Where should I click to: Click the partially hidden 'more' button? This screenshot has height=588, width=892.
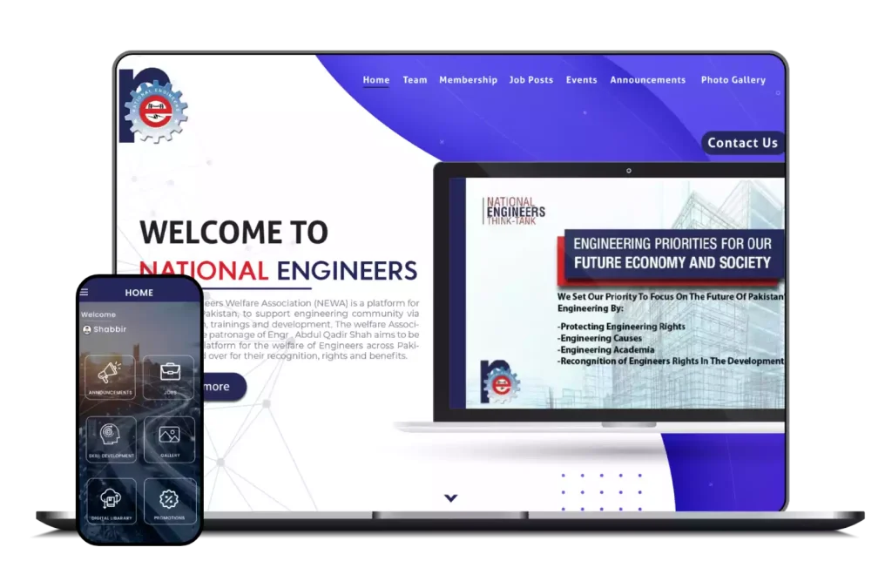(224, 387)
